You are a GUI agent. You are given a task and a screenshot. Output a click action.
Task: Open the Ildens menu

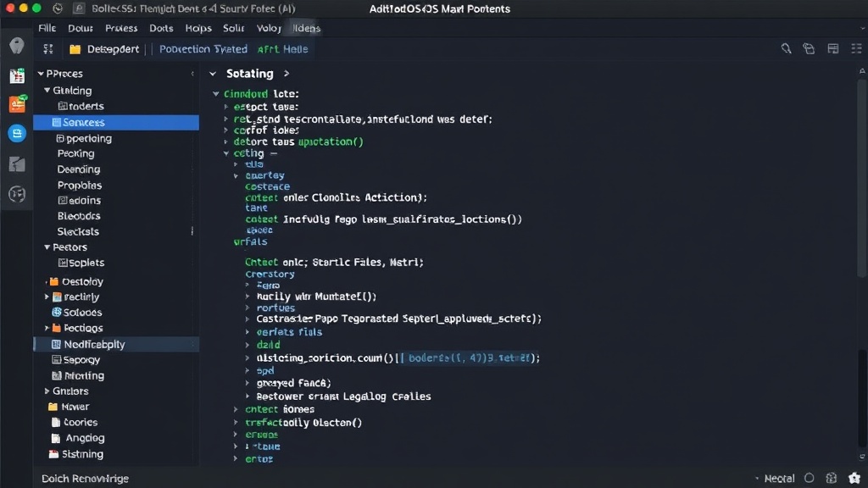coord(307,28)
